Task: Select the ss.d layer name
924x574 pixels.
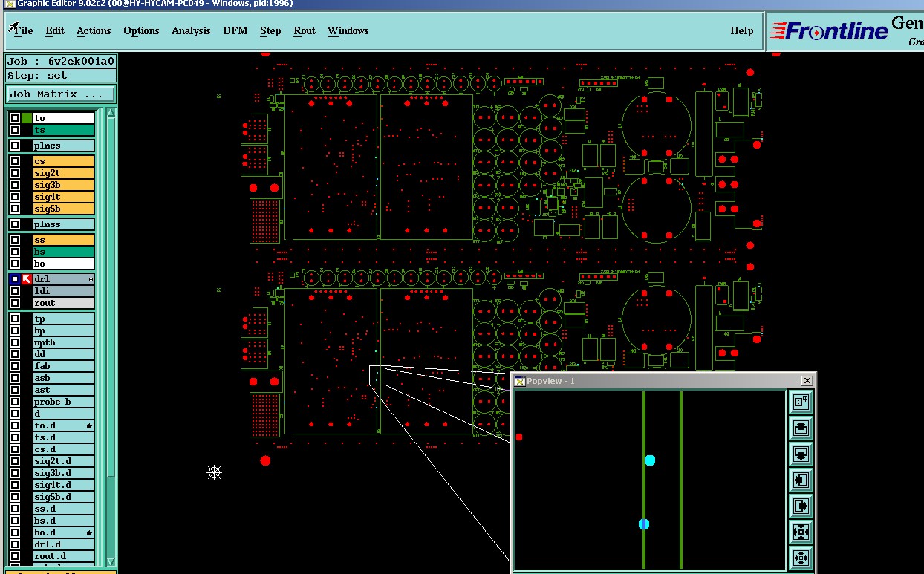Action: click(64, 509)
